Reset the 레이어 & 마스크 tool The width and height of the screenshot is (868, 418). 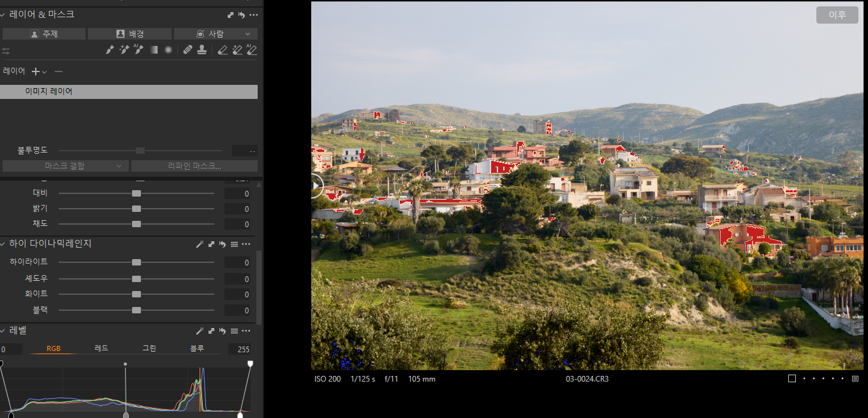coord(242,15)
